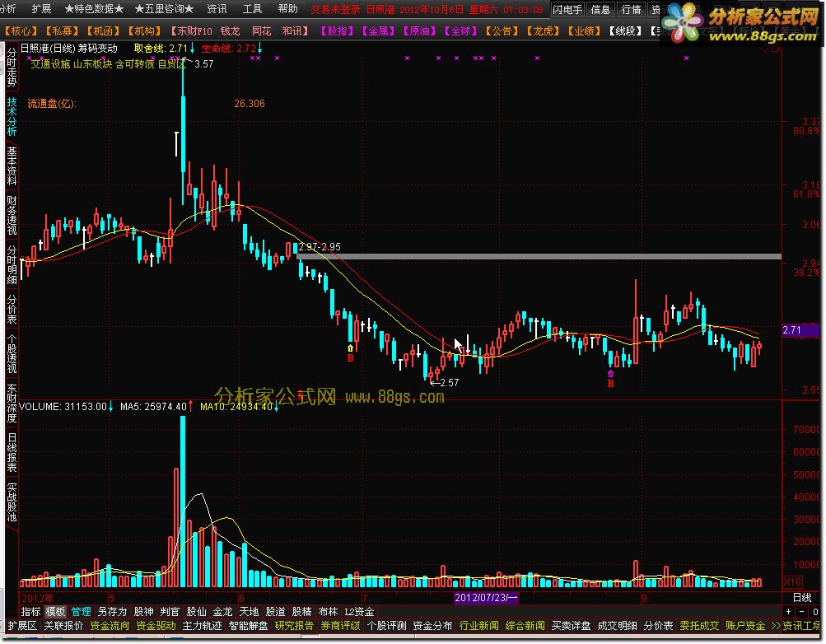826x644 pixels.
Task: Click the 管理 tab
Action: tap(82, 612)
